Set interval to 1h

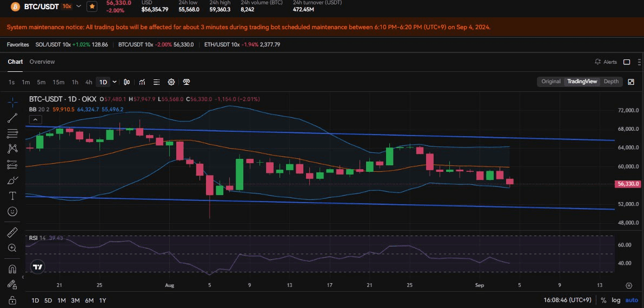pyautogui.click(x=75, y=82)
